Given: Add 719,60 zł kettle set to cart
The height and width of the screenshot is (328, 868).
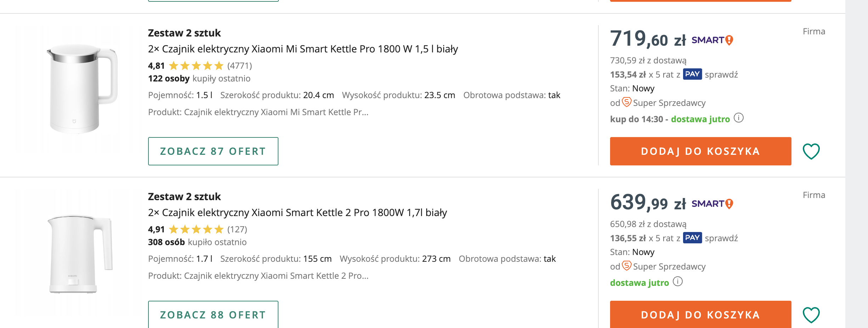Looking at the screenshot, I should [x=700, y=151].
